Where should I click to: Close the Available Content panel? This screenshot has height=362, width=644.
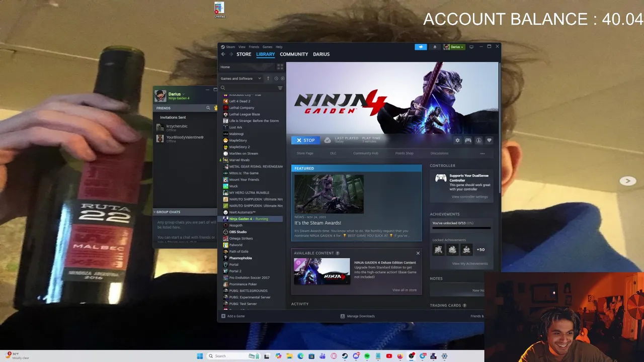click(x=418, y=253)
